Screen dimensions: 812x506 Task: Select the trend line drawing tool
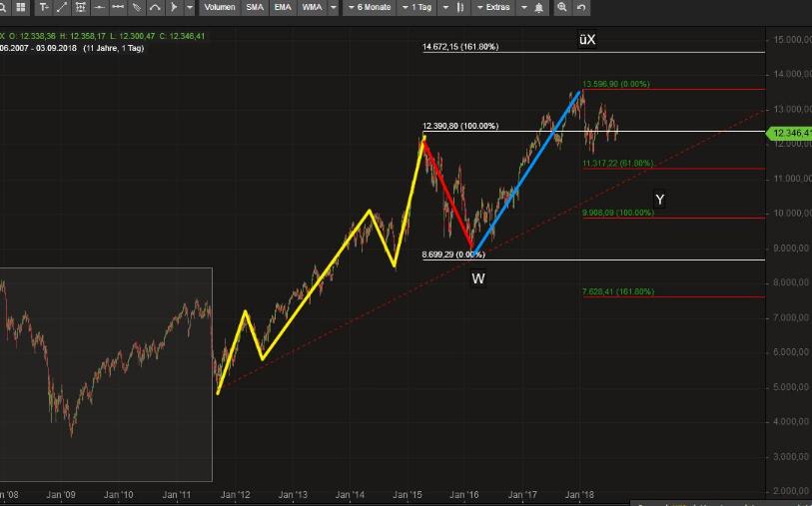pos(62,7)
